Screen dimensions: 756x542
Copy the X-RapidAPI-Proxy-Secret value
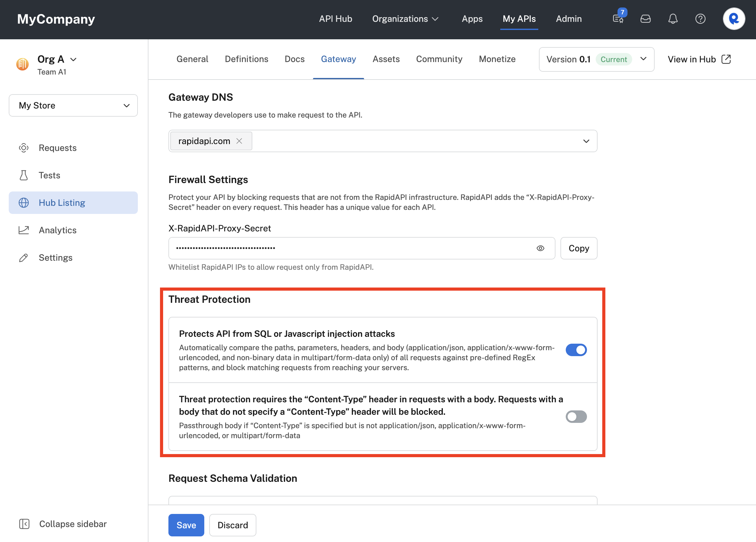[x=579, y=248]
